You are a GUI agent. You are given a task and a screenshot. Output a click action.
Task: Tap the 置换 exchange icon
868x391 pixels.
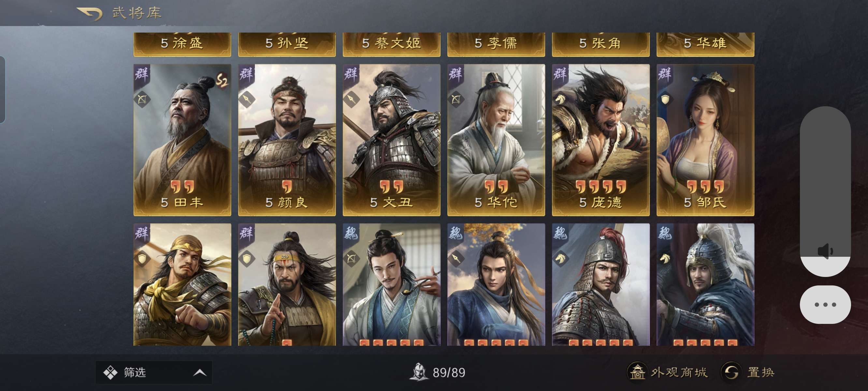pyautogui.click(x=731, y=372)
